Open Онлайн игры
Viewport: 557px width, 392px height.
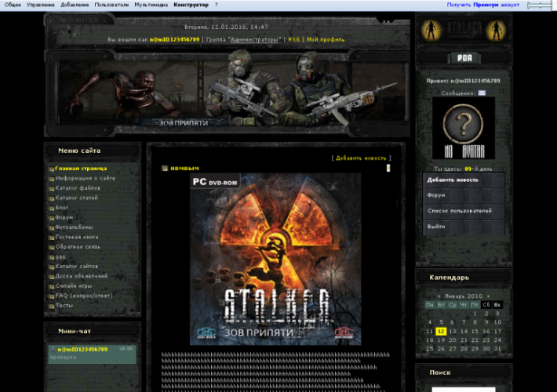73,286
